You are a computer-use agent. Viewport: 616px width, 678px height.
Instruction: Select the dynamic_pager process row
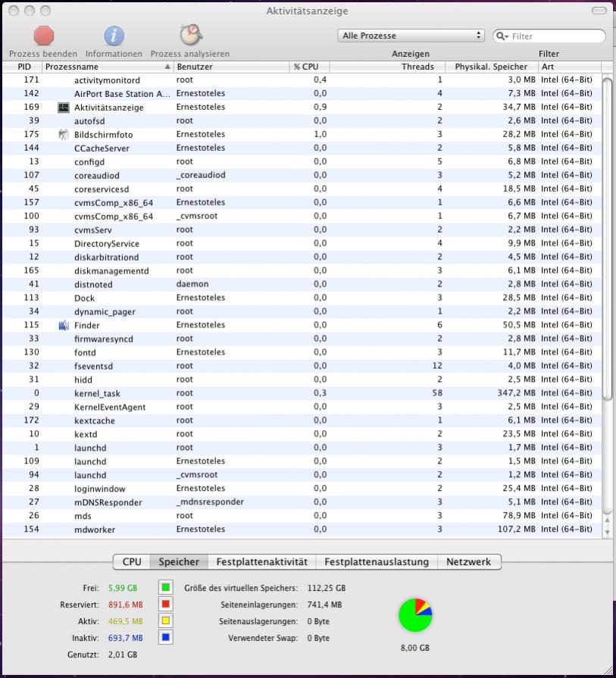(x=302, y=311)
